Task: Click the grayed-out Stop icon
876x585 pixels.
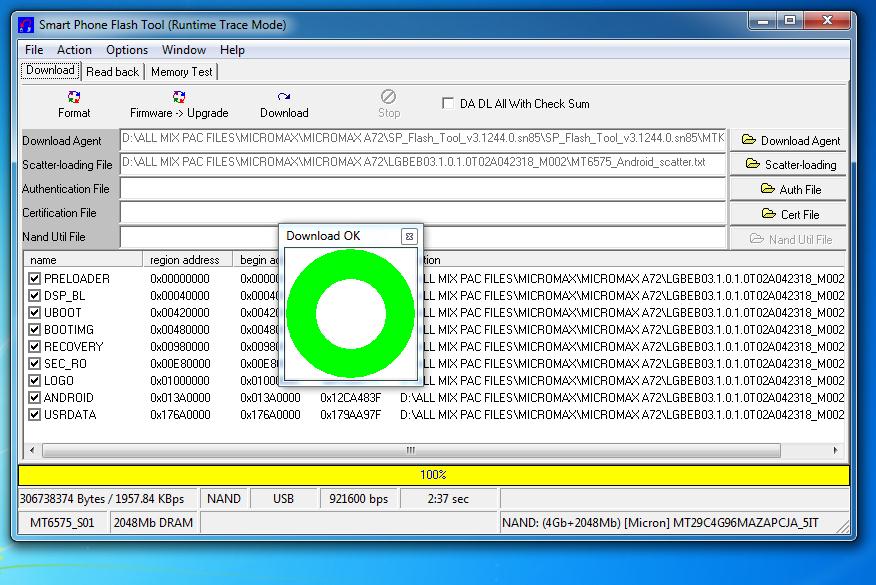Action: (387, 103)
